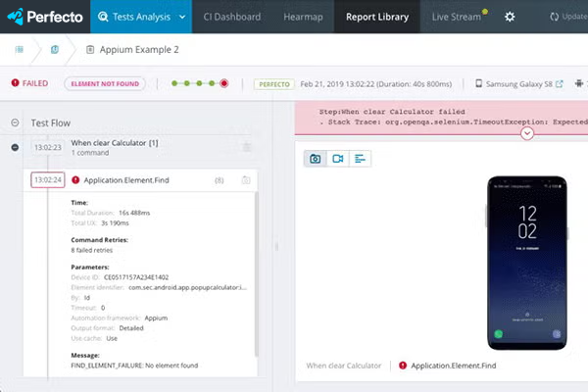
Task: Open settings with the gear icon
Action: [x=510, y=17]
